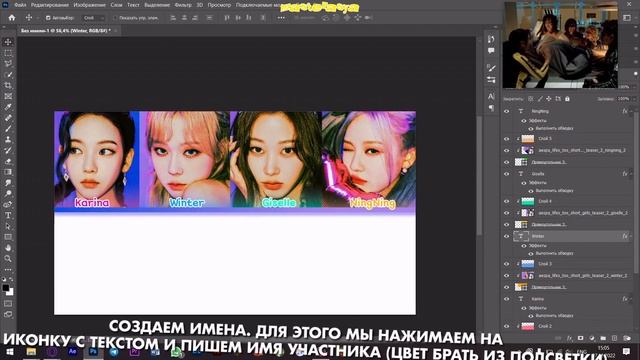Collapse effects of NingNing layer

631,111
